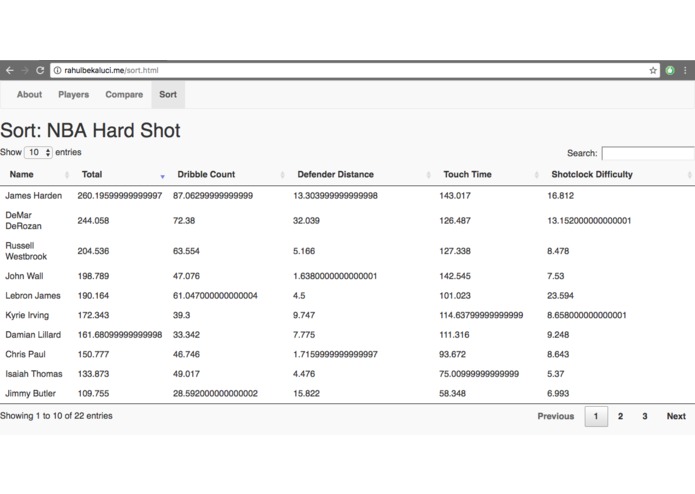Sort table by Total column header
Image resolution: width=695 pixels, height=494 pixels.
[x=121, y=175]
